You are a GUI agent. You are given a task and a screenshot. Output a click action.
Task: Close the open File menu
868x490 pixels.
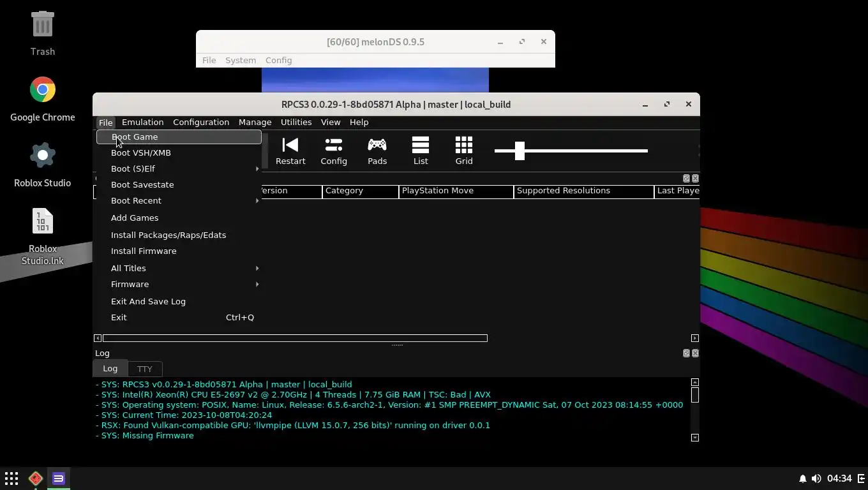pos(105,122)
